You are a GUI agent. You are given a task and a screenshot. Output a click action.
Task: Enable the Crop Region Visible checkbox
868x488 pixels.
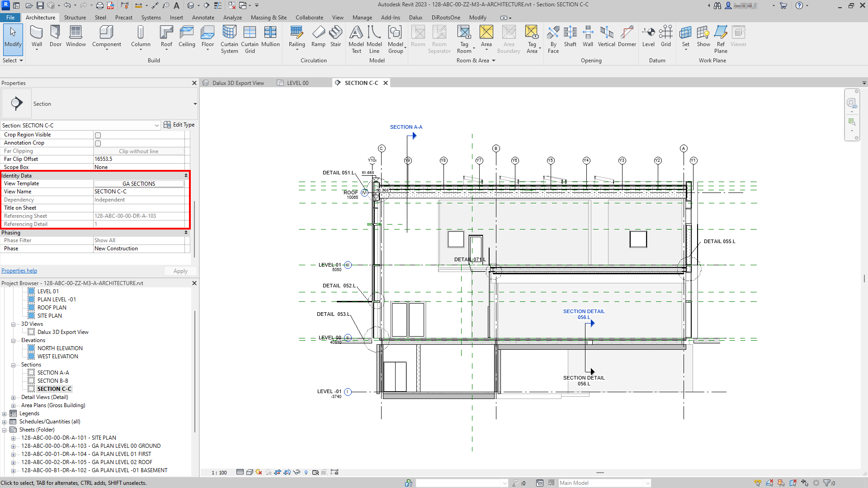coord(98,135)
